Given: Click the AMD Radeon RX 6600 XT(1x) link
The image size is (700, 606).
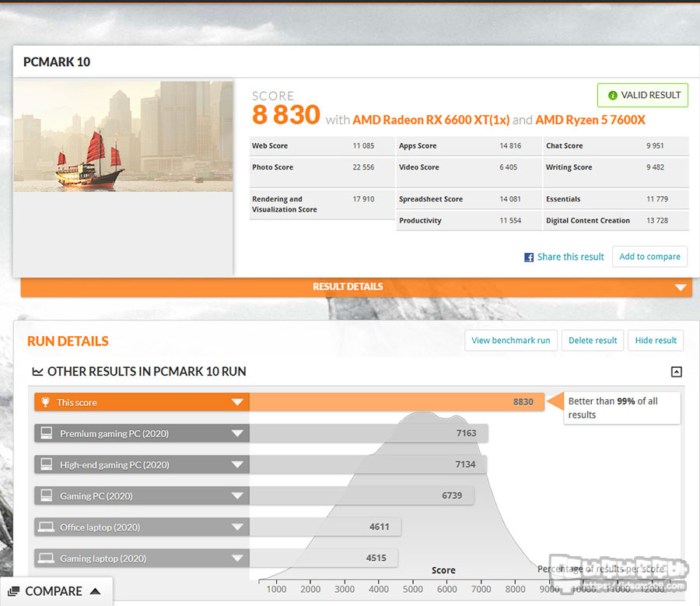Looking at the screenshot, I should click(x=431, y=120).
